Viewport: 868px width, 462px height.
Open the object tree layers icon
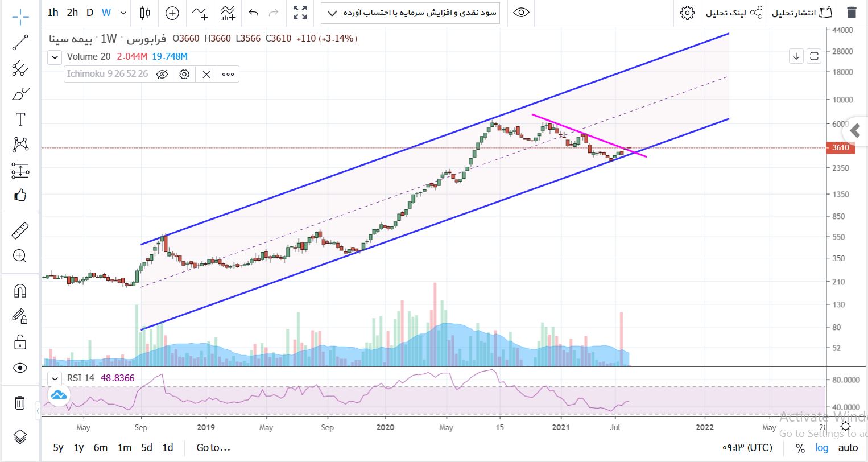point(20,436)
